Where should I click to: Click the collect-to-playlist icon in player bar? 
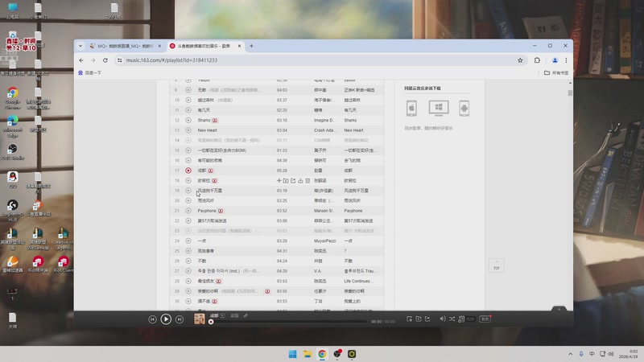419,319
